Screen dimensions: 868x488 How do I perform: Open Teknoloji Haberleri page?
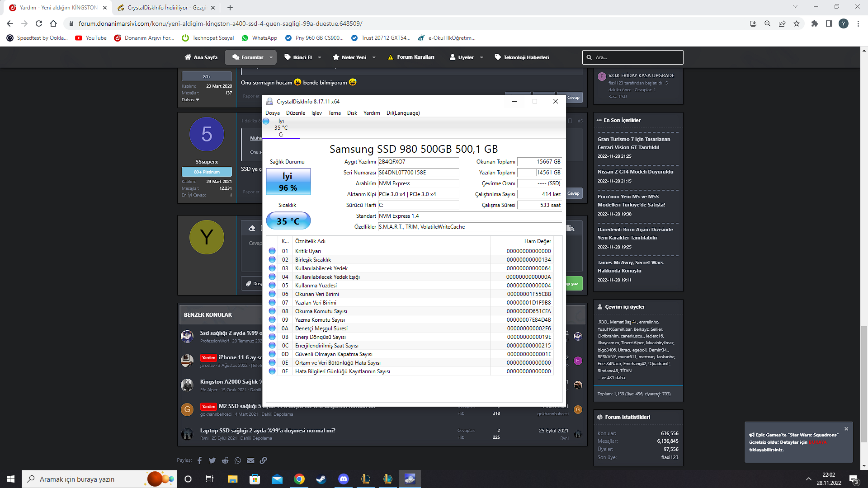click(x=522, y=57)
